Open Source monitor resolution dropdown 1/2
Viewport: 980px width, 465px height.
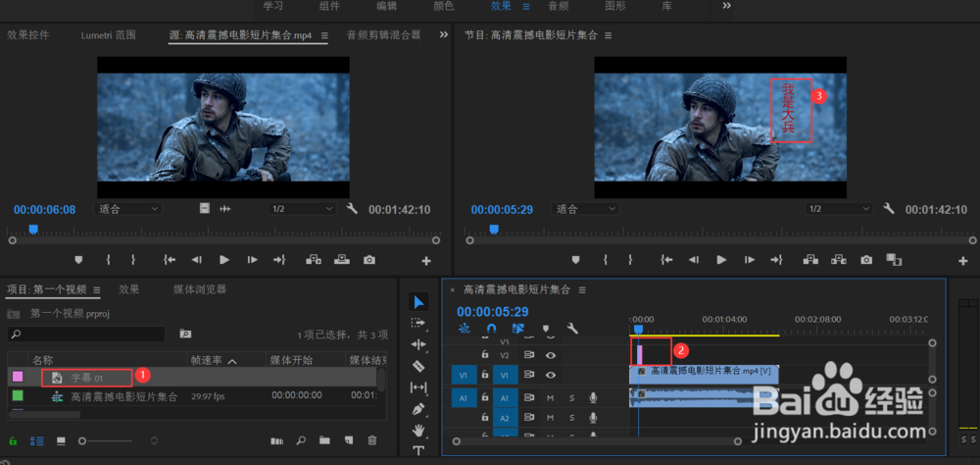click(302, 208)
